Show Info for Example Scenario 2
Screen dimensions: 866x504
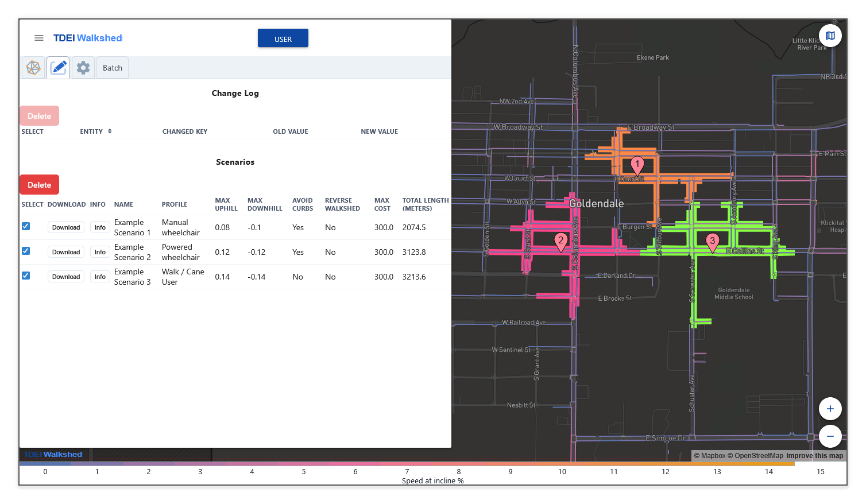click(x=100, y=252)
